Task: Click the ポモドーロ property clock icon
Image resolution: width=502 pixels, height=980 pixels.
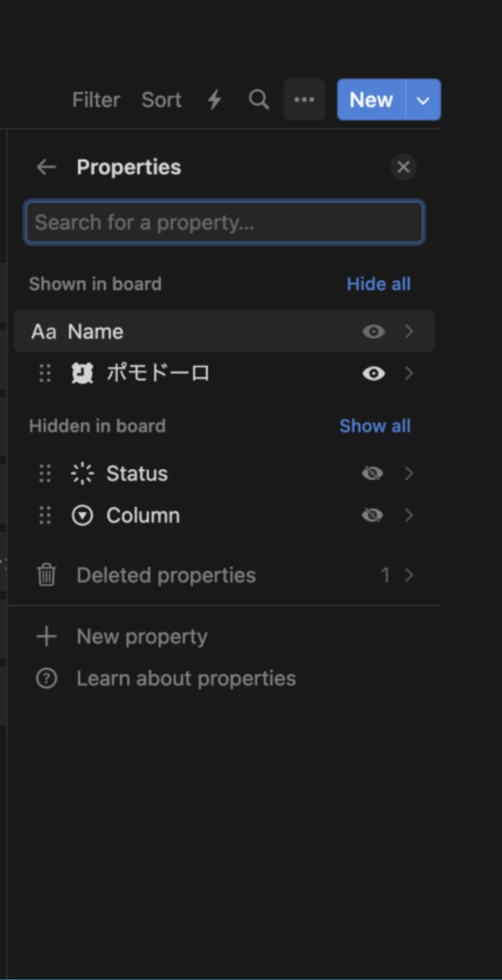Action: [x=83, y=373]
